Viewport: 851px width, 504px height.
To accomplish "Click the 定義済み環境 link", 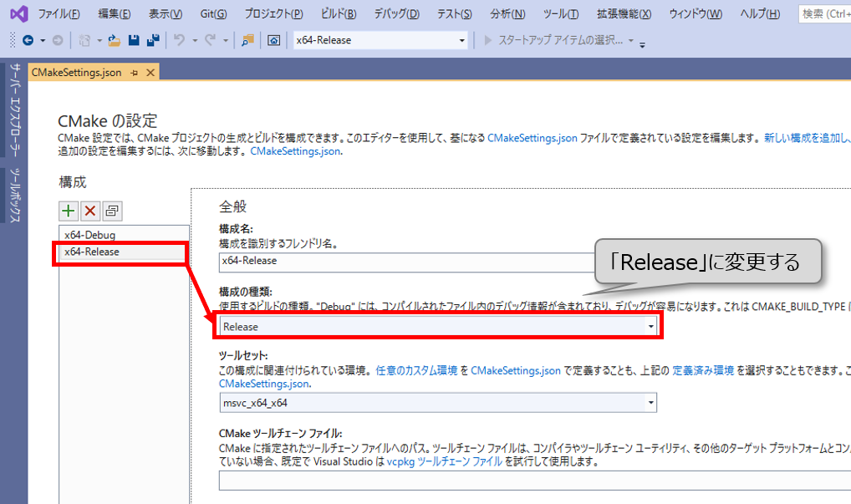I will (x=703, y=370).
